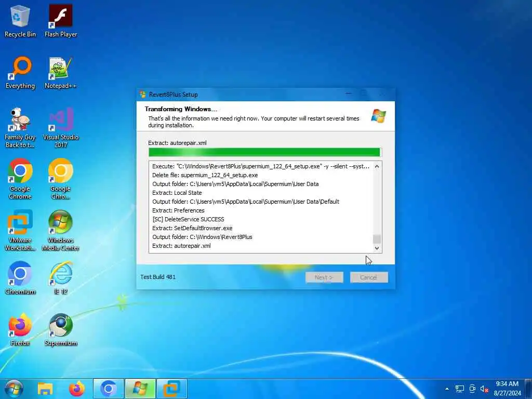Select the Family Guy game shortcut
This screenshot has width=532, height=399.
click(x=20, y=128)
